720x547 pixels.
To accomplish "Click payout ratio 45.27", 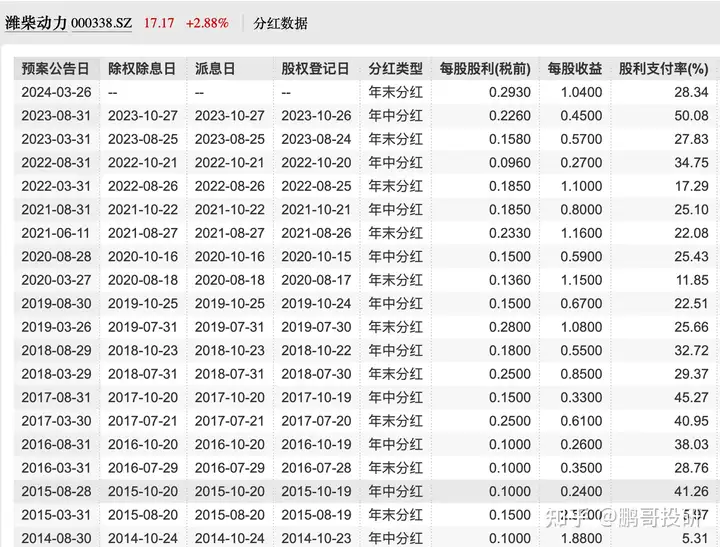I will [691, 397].
